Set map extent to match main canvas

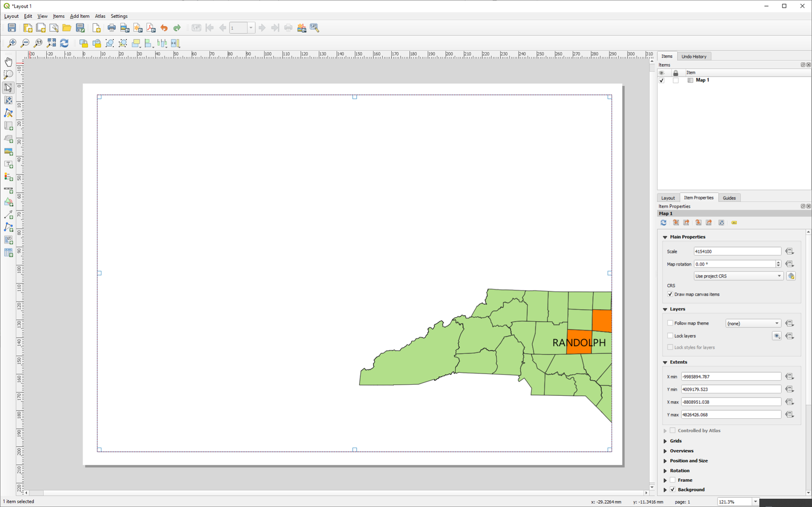[x=675, y=222]
